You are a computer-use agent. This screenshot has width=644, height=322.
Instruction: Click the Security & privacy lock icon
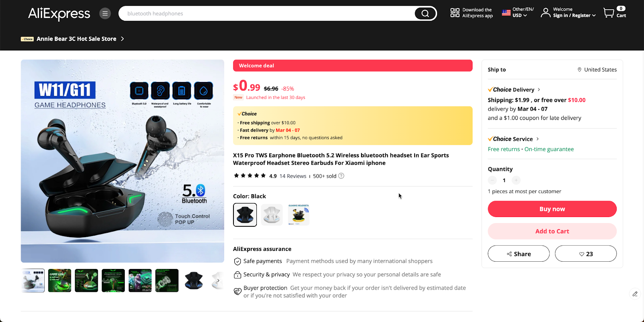pos(237,275)
